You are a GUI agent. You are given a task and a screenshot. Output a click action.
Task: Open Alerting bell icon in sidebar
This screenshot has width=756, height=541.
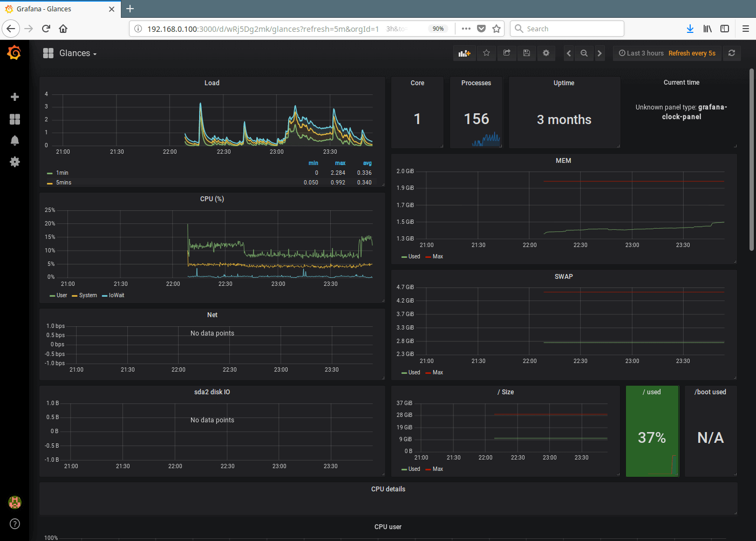click(15, 141)
